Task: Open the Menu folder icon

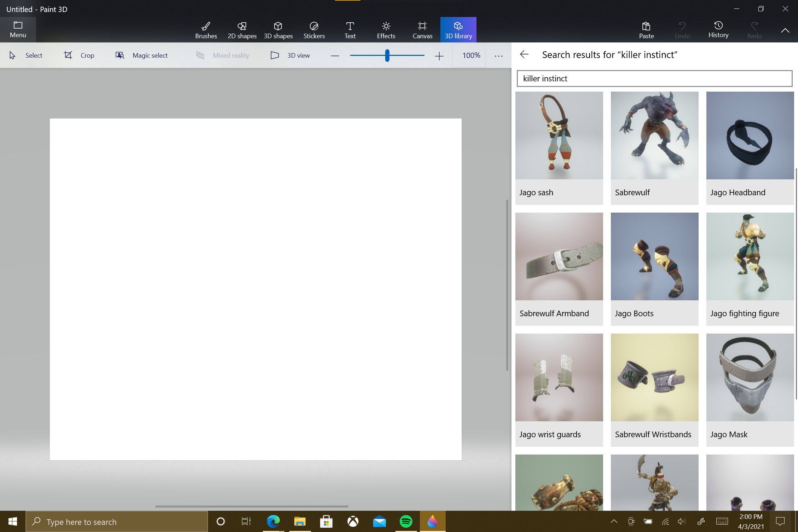Action: 18,30
